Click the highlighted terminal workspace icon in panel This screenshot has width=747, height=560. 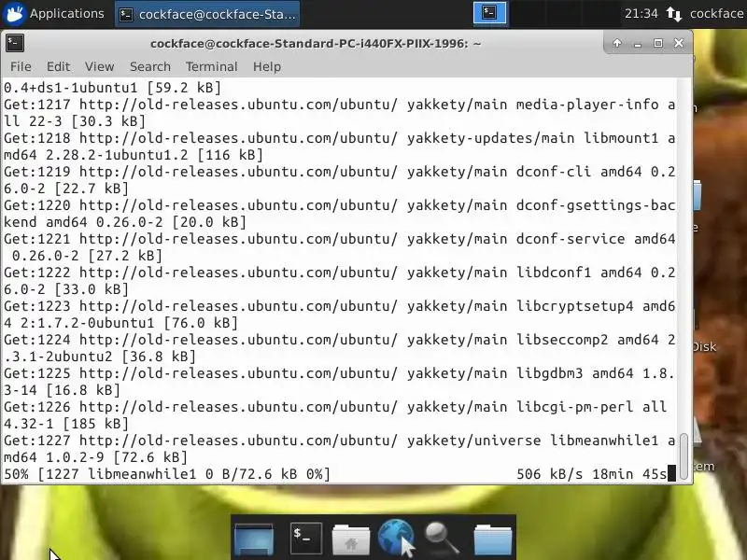(489, 13)
